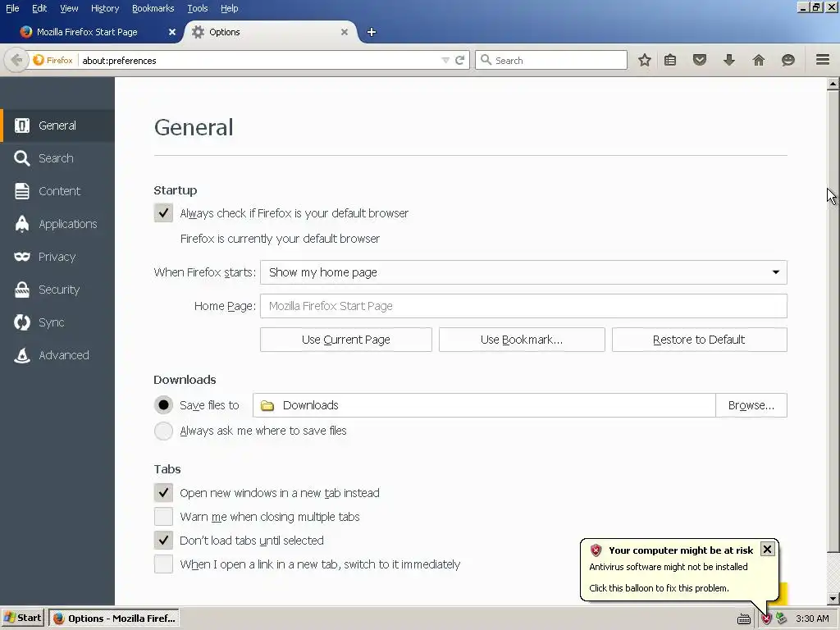Open the Security preferences pane
This screenshot has width=840, height=630.
(57, 290)
